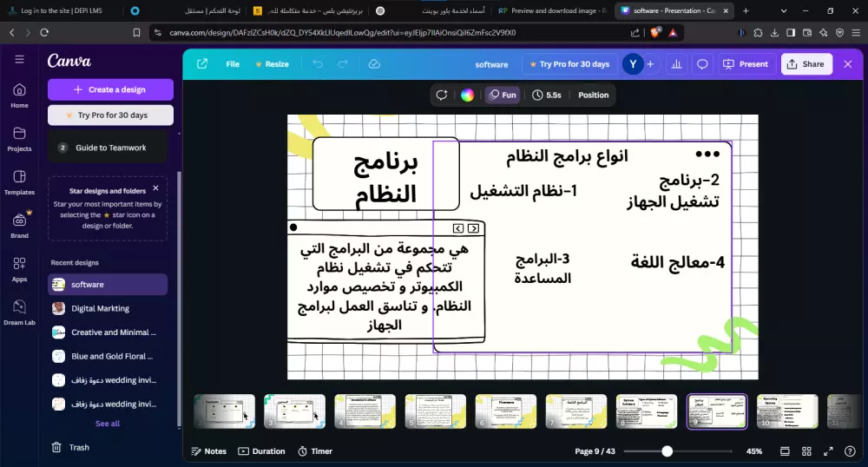Reload the browser page
The image size is (868, 467).
point(44,33)
